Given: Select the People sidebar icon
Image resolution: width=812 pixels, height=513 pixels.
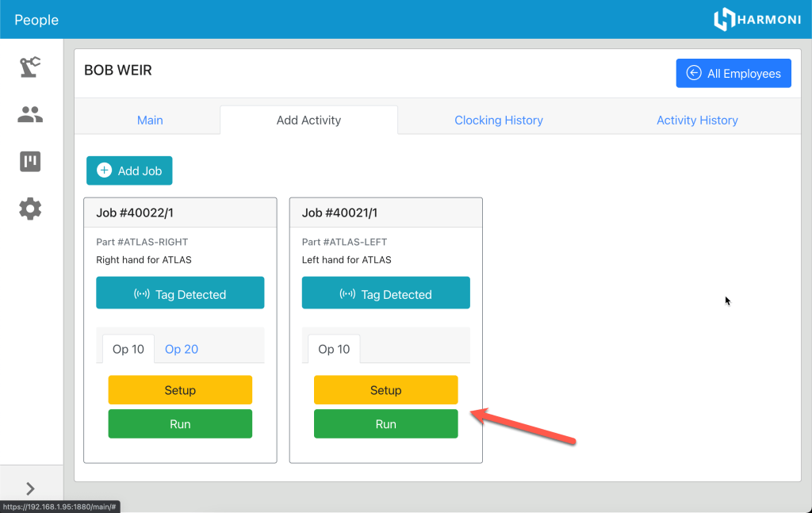Looking at the screenshot, I should coord(30,116).
